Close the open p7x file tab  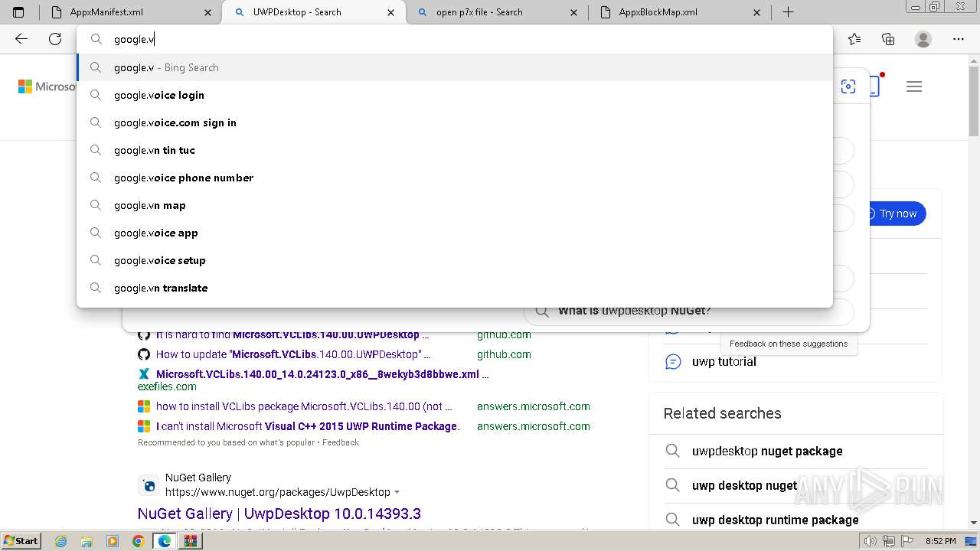click(x=575, y=12)
